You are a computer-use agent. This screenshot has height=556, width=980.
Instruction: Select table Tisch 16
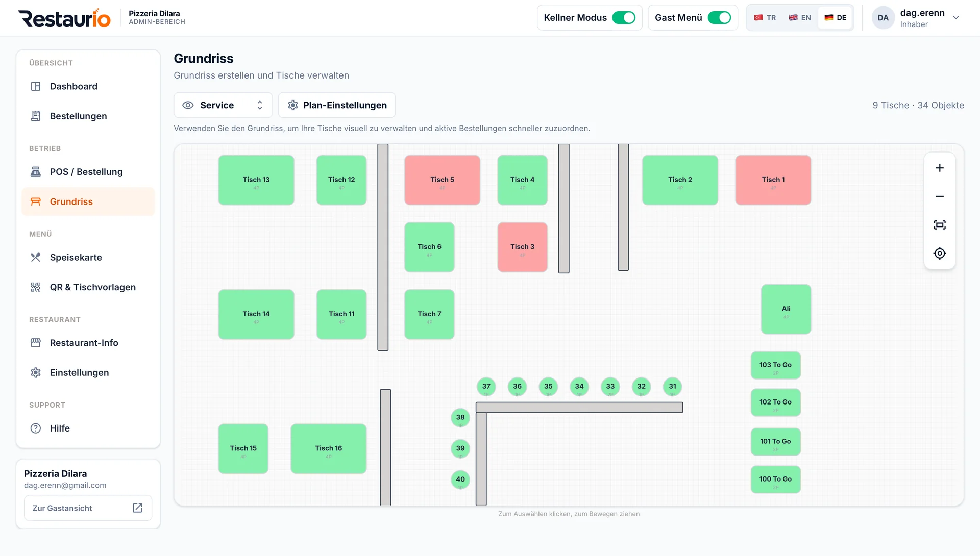point(328,449)
